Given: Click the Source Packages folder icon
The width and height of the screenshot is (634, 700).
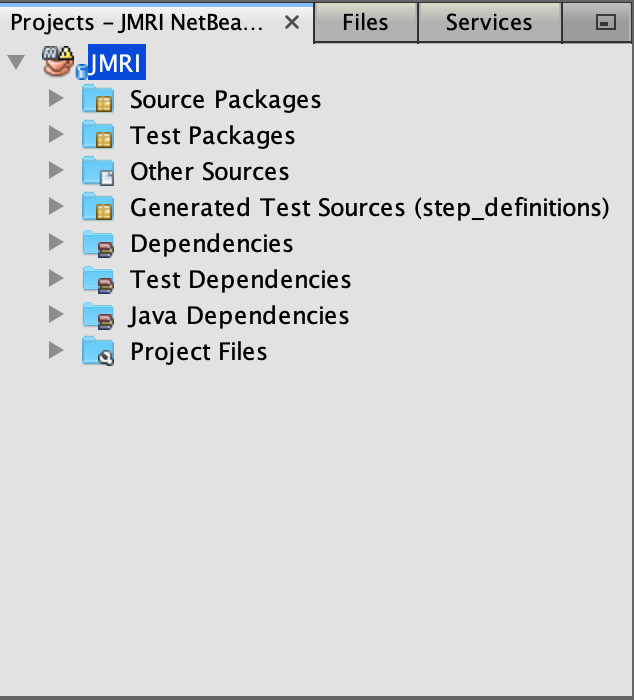Looking at the screenshot, I should pos(98,100).
